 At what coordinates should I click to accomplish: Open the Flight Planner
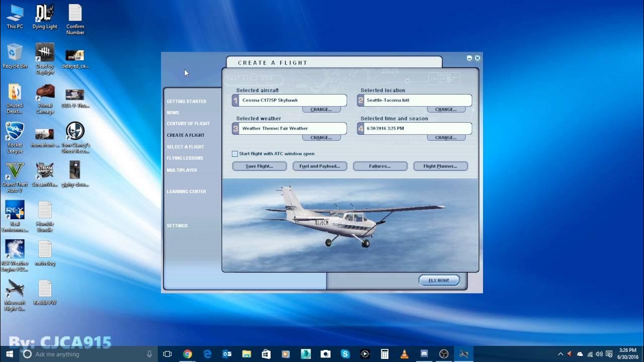[440, 166]
